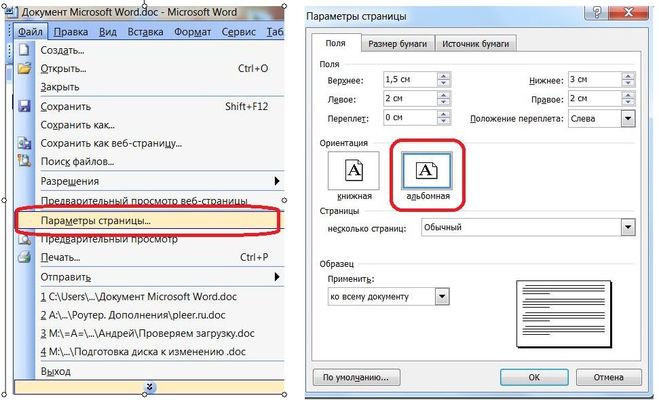659x400 pixels.
Task: Select the альбомная landscape orientation icon
Action: (428, 173)
